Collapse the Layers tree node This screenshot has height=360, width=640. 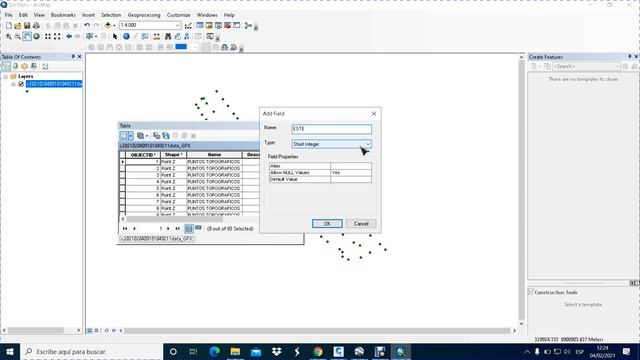(x=6, y=76)
